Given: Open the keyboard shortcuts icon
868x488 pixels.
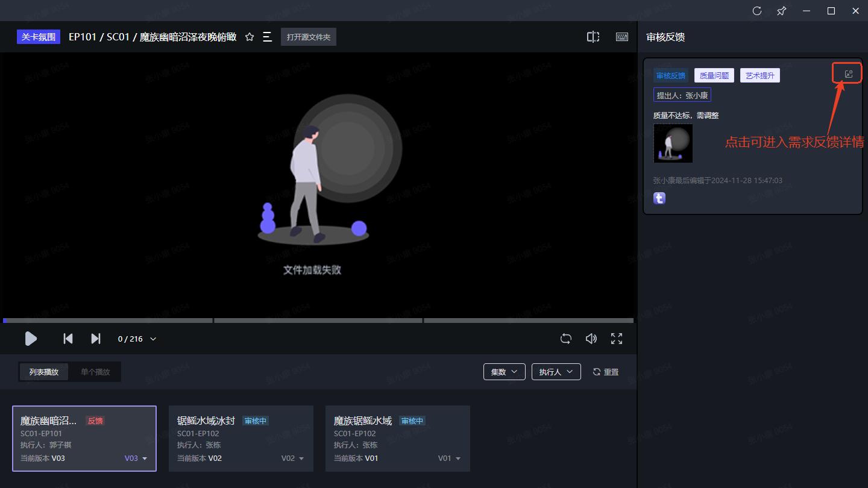Looking at the screenshot, I should (x=622, y=37).
